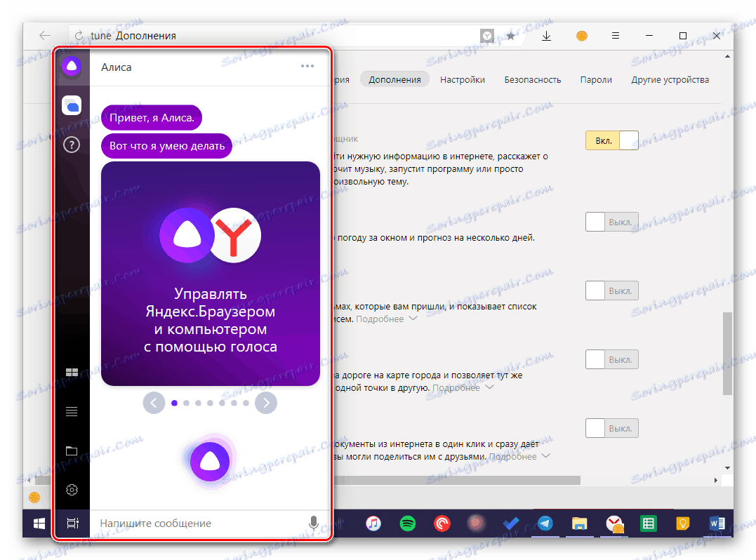Open Telegram from the taskbar
Viewport: 756px width, 560px height.
coord(545,524)
